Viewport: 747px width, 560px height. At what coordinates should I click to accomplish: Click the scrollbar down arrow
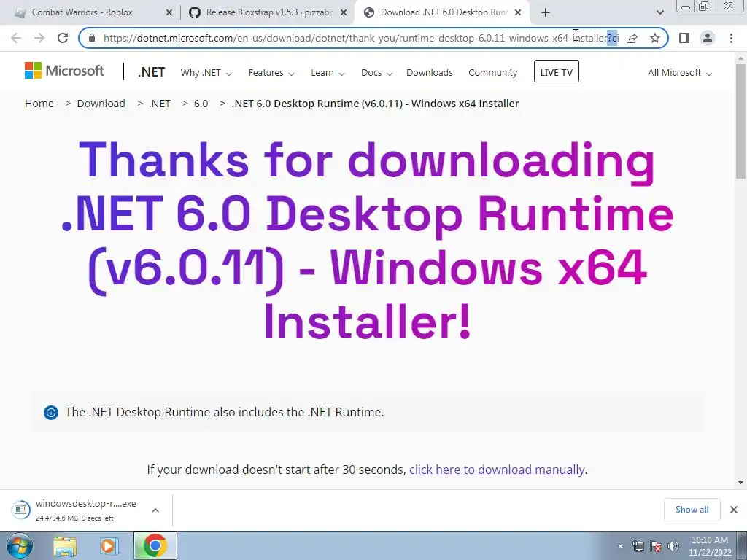(x=740, y=483)
